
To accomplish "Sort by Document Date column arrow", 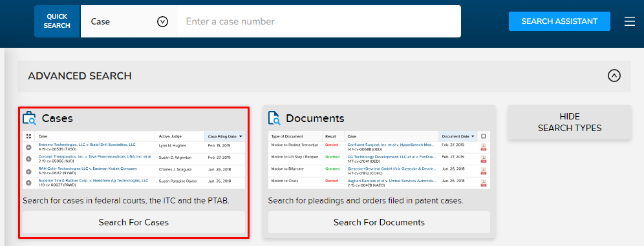I will (x=473, y=136).
